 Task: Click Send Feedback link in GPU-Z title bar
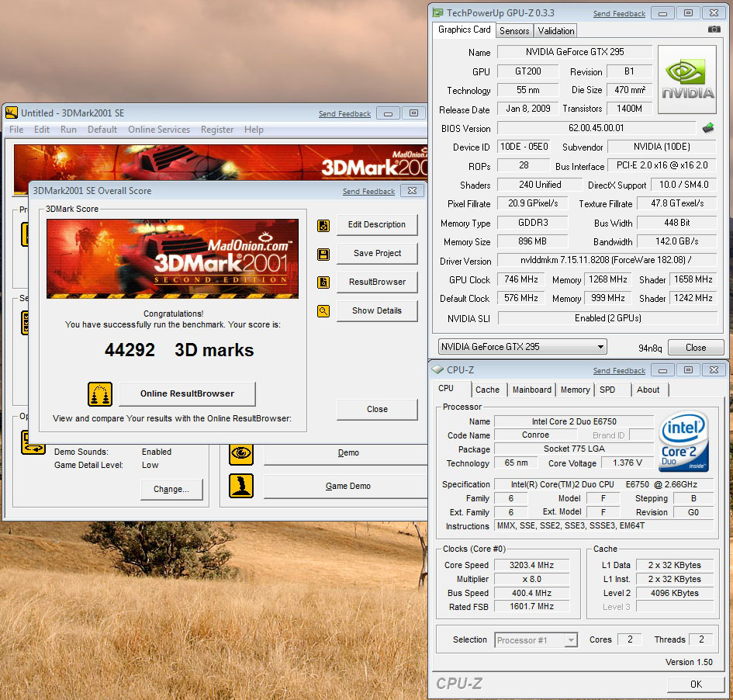[619, 13]
